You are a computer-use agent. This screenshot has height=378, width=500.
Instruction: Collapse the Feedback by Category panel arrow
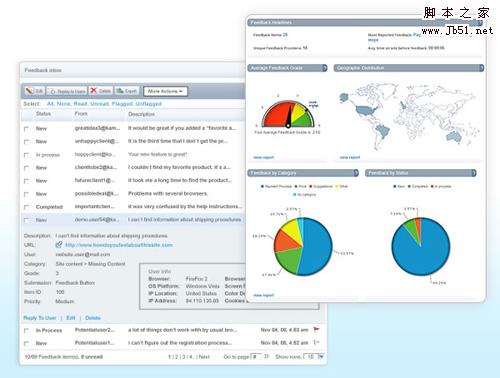[x=356, y=173]
